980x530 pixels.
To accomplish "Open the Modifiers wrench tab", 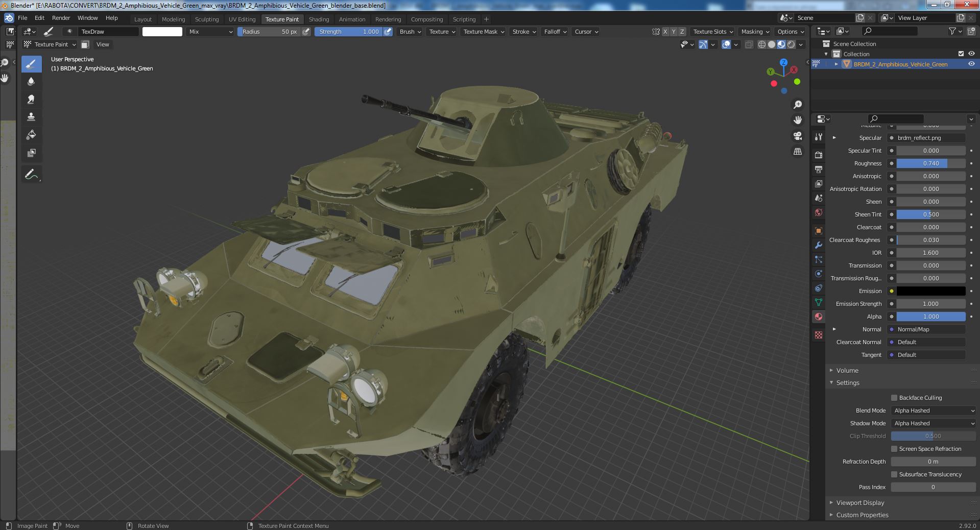I will [819, 245].
